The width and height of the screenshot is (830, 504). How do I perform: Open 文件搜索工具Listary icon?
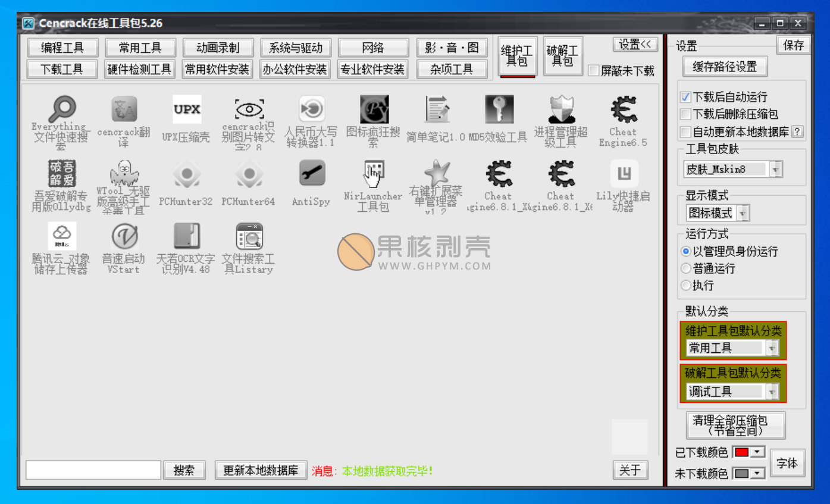[x=249, y=236]
